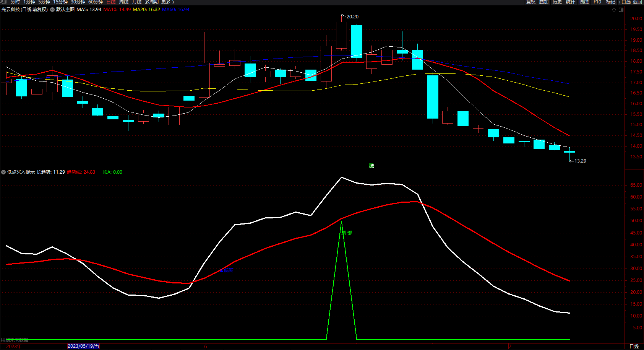Click MA10: 14.49 value
This screenshot has height=350, width=644.
(x=117, y=10)
